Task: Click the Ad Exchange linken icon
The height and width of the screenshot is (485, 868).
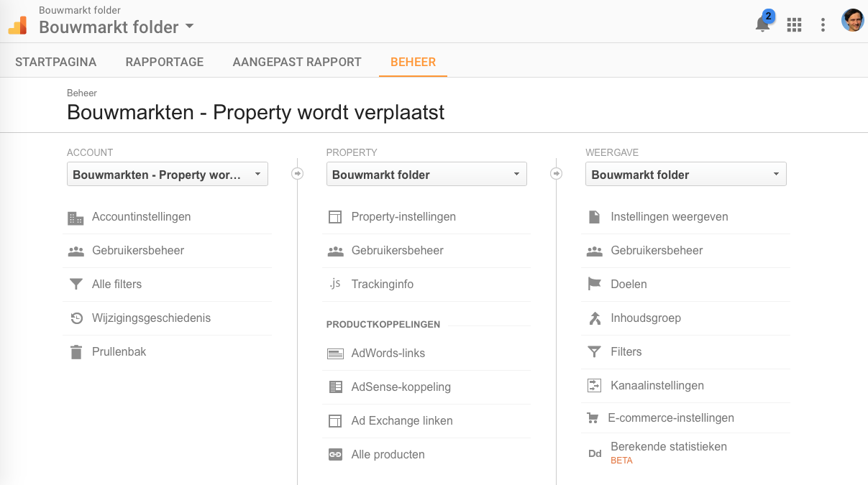Action: coord(335,421)
